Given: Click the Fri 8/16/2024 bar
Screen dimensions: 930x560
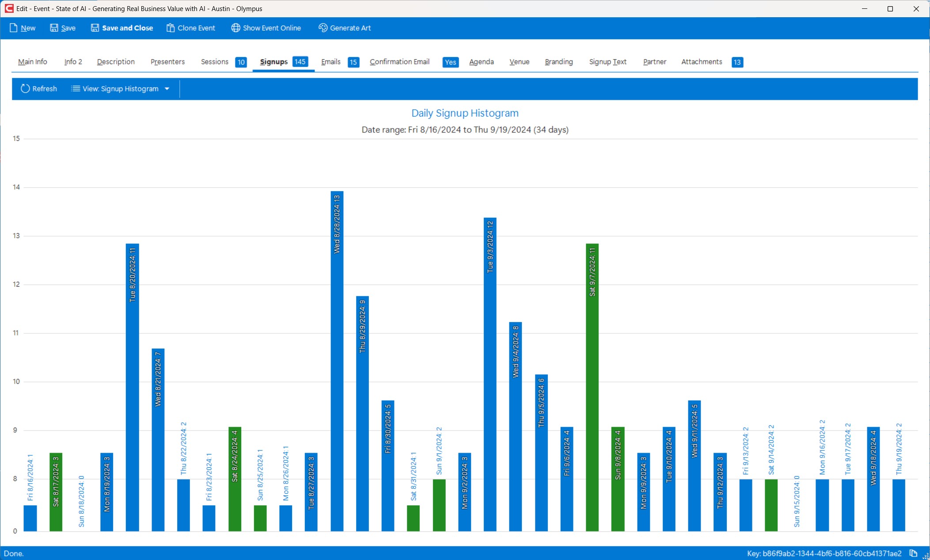Looking at the screenshot, I should point(30,518).
